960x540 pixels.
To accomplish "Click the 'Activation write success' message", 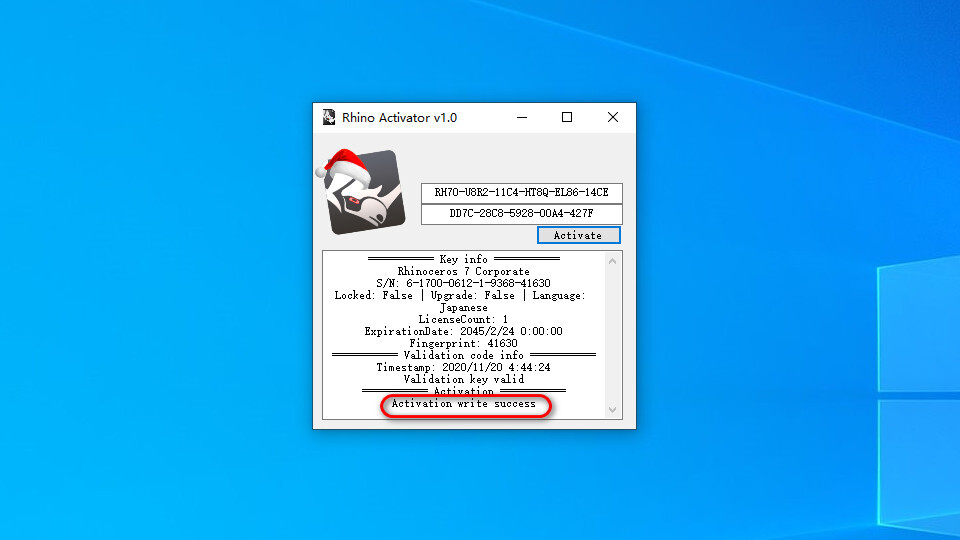I will [463, 404].
